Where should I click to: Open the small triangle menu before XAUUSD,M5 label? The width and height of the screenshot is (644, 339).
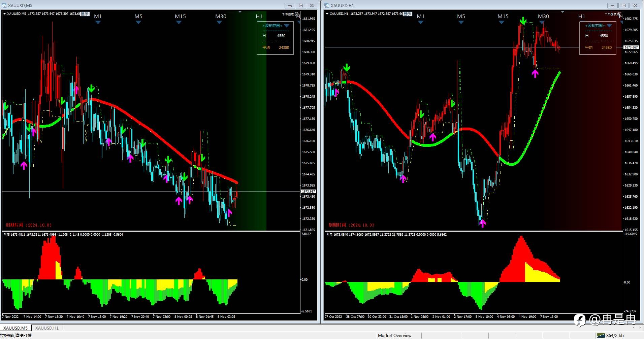(5, 14)
